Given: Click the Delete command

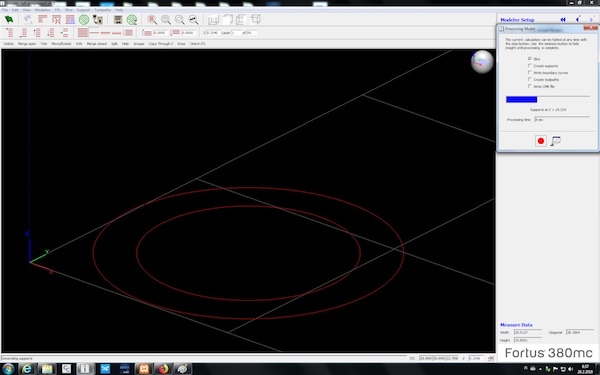Looking at the screenshot, I should click(8, 44).
